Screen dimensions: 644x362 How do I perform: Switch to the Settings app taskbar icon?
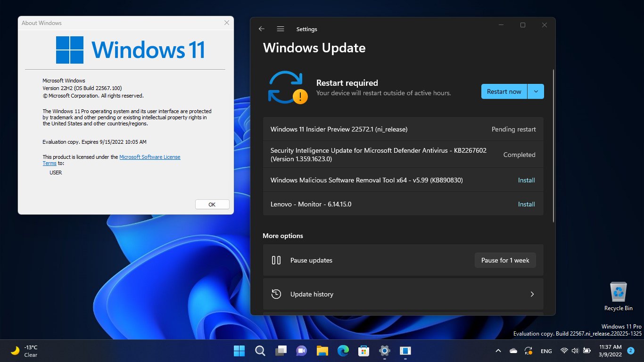coord(384,351)
